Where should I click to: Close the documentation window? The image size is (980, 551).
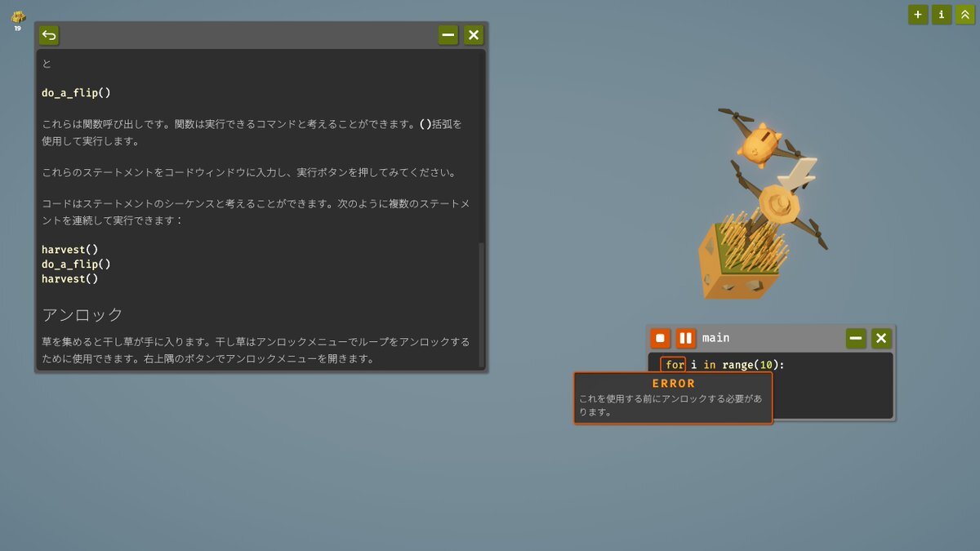[474, 35]
